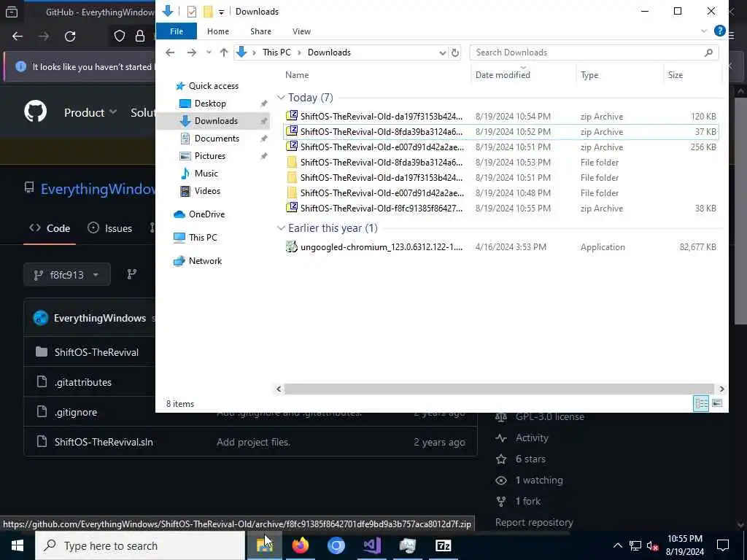Open 7-Zip from the taskbar
Viewport: 747px width, 560px height.
click(443, 545)
